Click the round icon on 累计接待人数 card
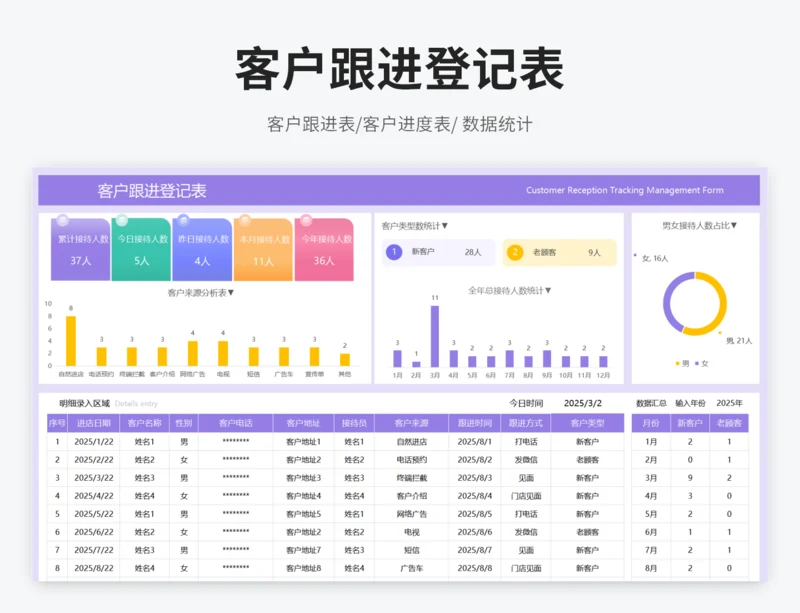 [x=62, y=220]
